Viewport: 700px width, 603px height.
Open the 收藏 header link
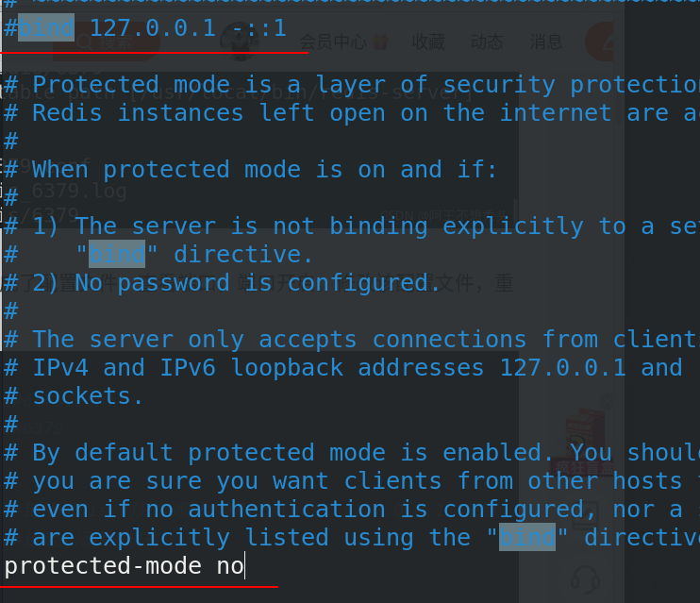point(428,42)
